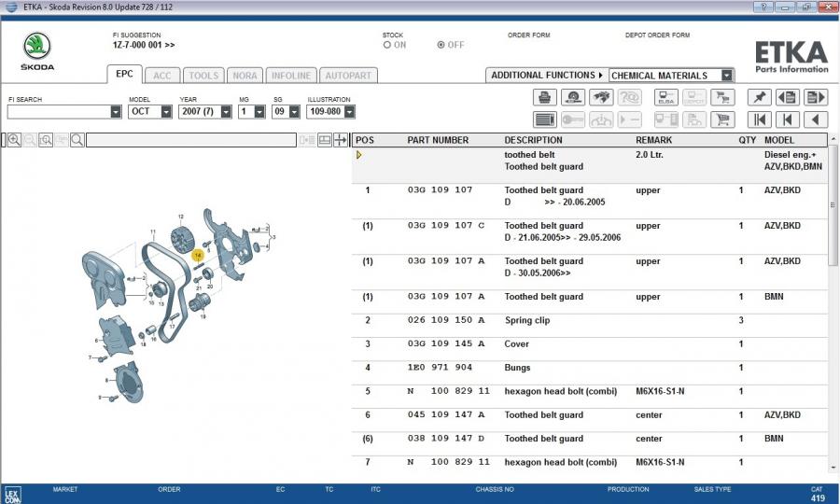Click the magnifier search icon above illustration

click(x=77, y=140)
